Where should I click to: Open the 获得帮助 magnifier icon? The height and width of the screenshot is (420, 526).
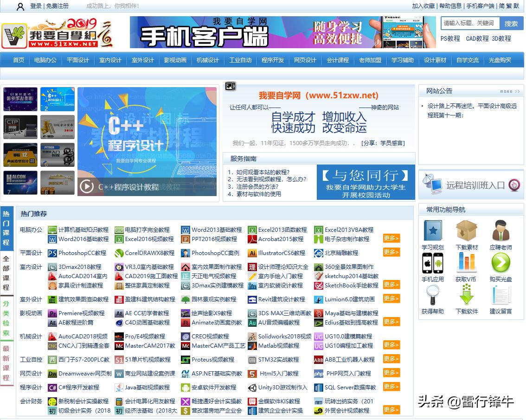coord(433,295)
